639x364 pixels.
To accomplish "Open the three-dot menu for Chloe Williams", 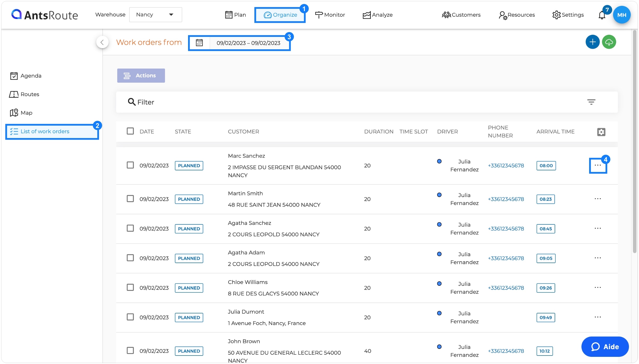I will [598, 287].
